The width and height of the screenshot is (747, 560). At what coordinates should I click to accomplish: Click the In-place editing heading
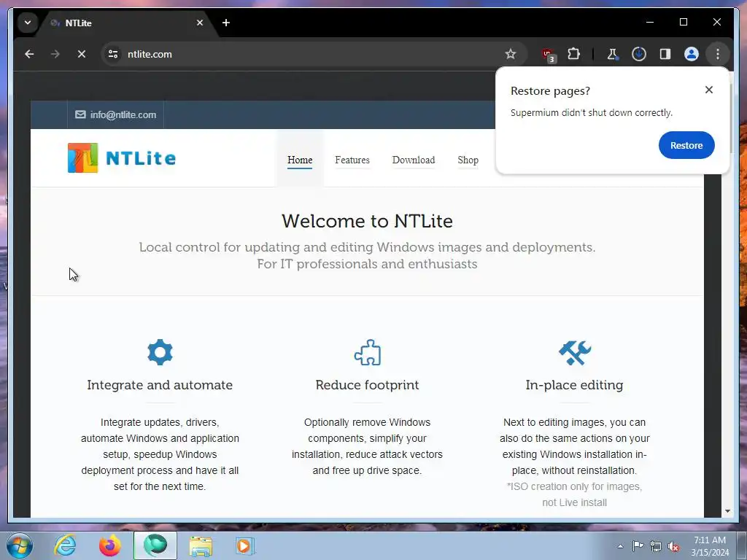tap(575, 385)
